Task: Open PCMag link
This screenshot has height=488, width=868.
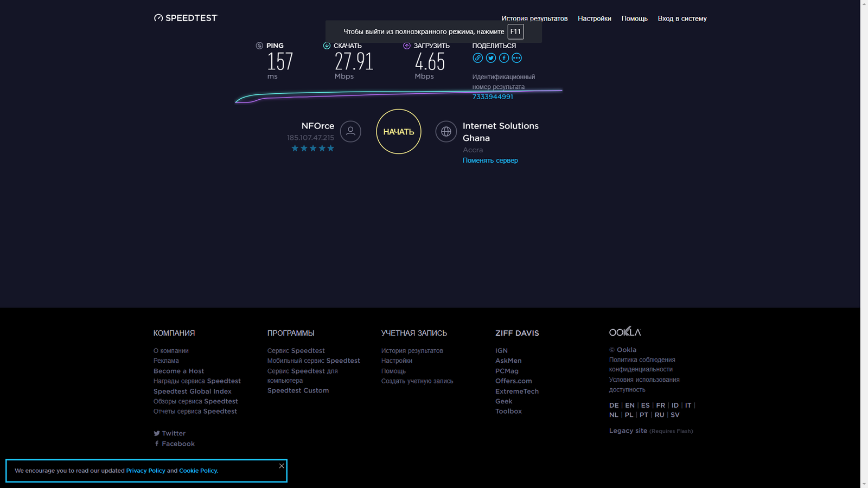Action: (x=507, y=371)
